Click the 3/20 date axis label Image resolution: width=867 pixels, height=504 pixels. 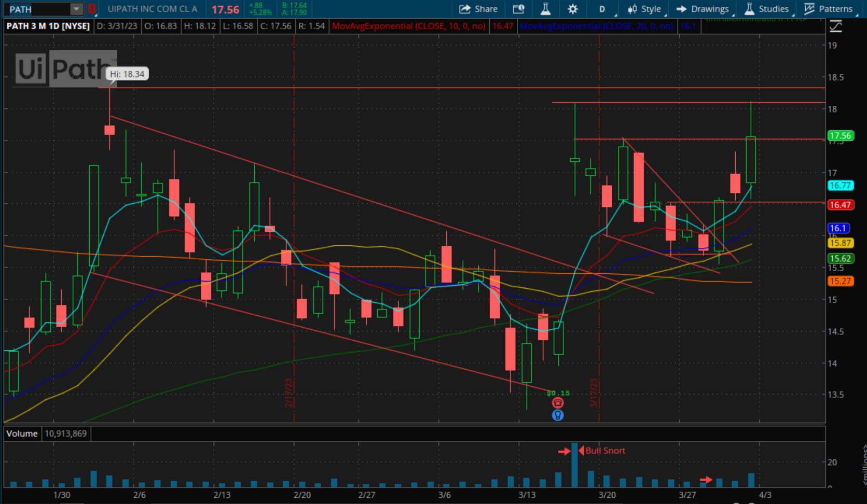[x=607, y=495]
